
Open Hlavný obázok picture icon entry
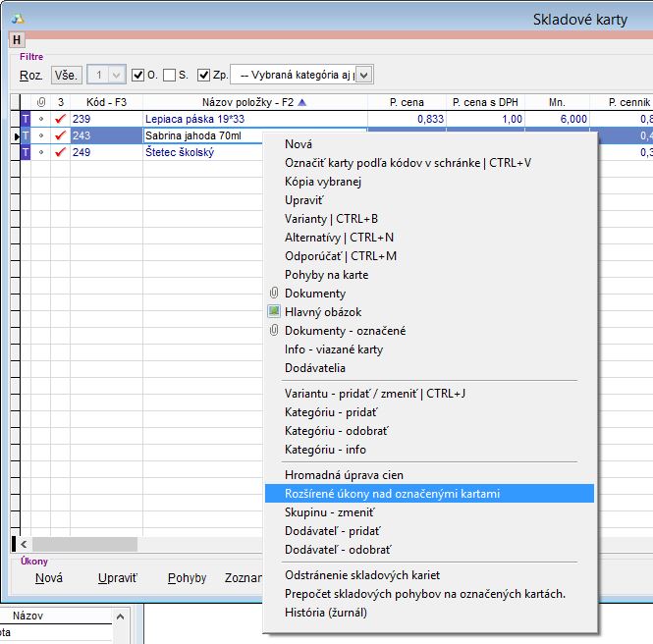click(x=322, y=312)
